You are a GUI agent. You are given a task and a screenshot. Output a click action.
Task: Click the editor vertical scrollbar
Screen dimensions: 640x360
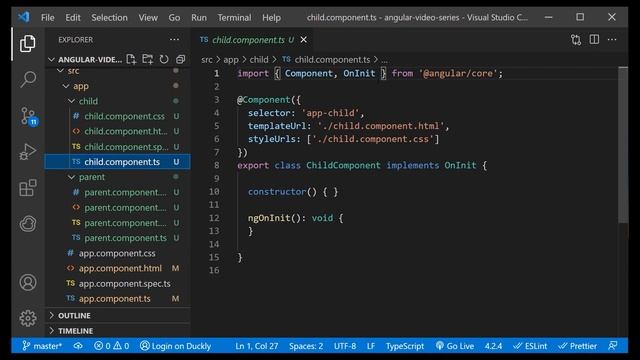coord(623,145)
